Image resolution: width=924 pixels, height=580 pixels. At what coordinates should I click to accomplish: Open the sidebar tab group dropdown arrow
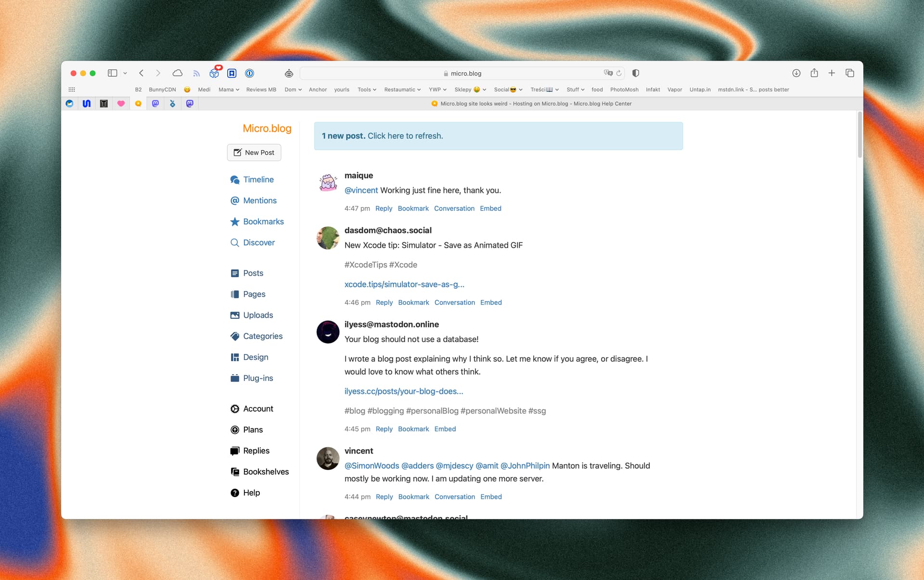coord(125,73)
